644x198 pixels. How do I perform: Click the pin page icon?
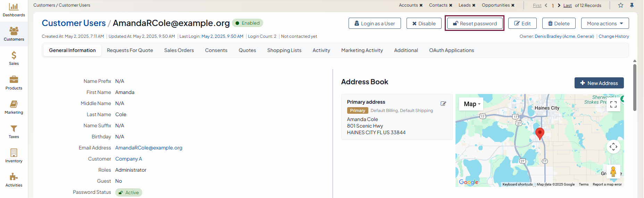point(632,5)
